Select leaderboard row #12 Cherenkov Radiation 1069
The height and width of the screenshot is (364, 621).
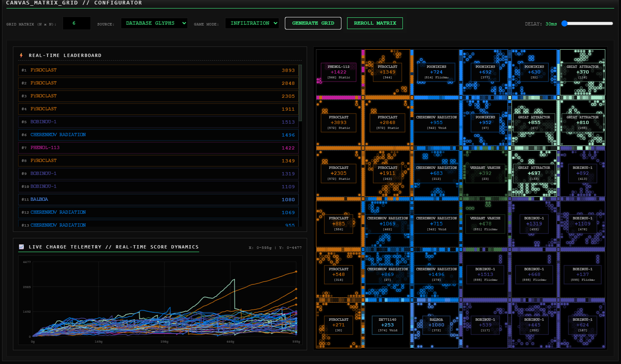pos(158,213)
